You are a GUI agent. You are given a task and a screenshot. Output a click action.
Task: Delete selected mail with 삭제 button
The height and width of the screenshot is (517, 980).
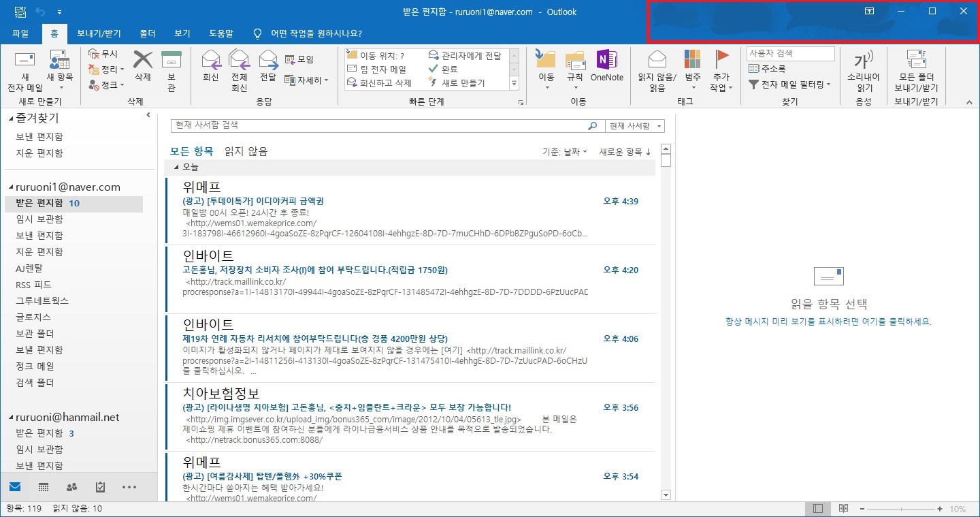coord(143,65)
